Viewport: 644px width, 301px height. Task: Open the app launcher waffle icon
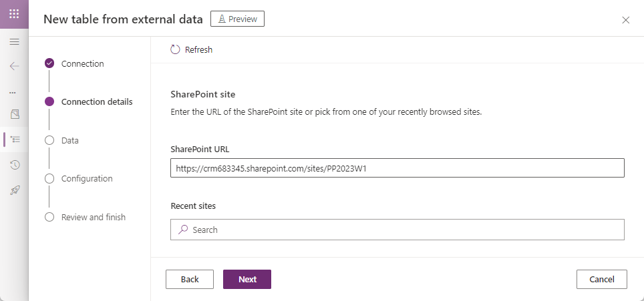pyautogui.click(x=14, y=14)
